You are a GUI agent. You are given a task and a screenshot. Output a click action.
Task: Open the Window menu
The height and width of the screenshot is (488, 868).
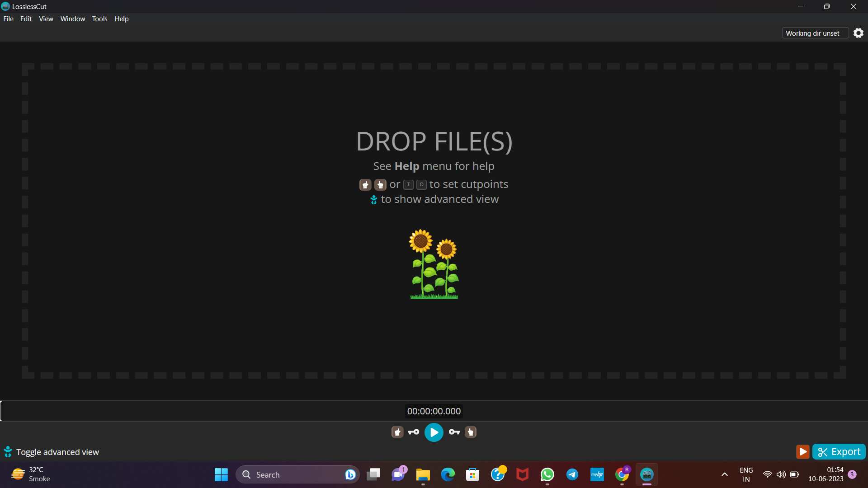point(72,19)
